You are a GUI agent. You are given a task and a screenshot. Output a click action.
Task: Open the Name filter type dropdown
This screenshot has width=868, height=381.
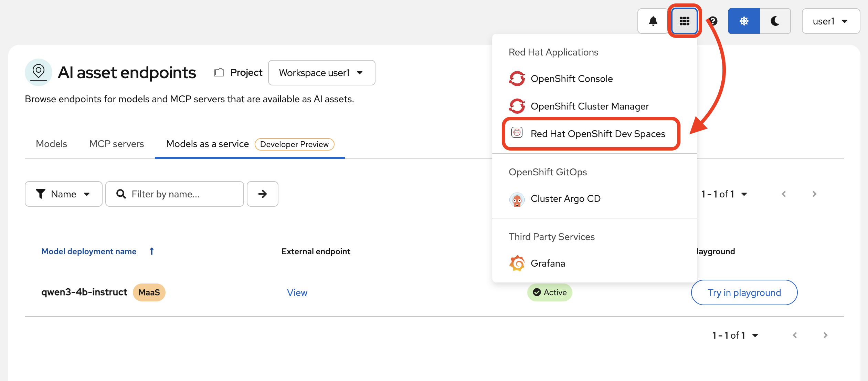[x=64, y=194]
